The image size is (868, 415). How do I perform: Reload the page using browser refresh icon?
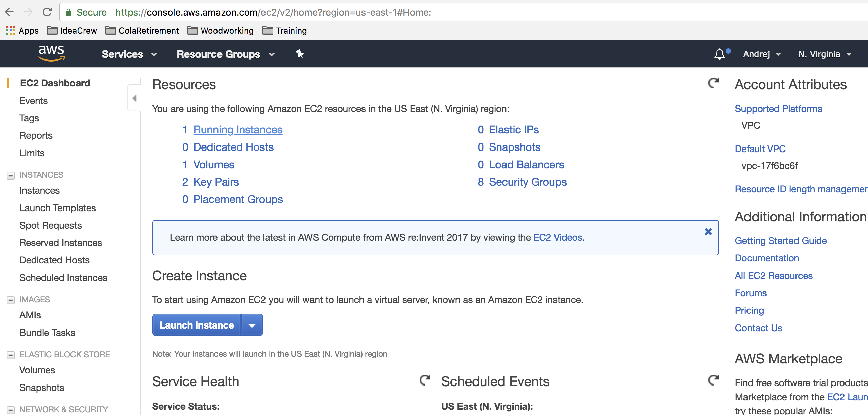tap(47, 12)
